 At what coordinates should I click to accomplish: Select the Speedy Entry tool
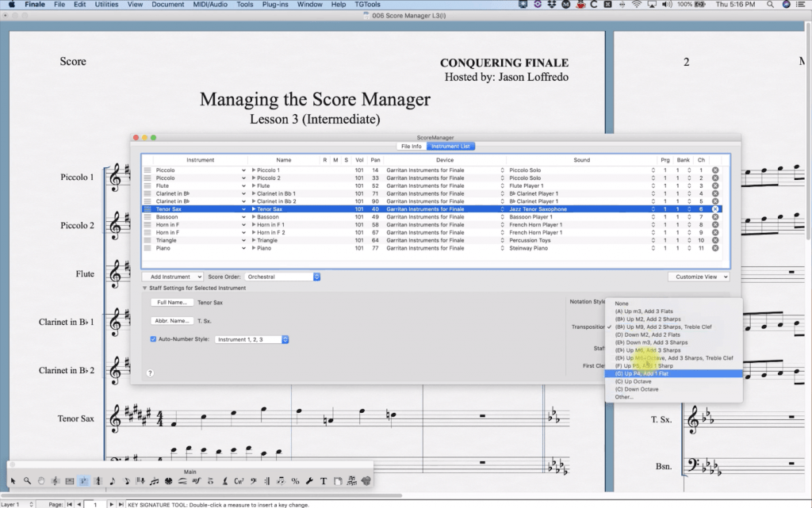(x=126, y=480)
